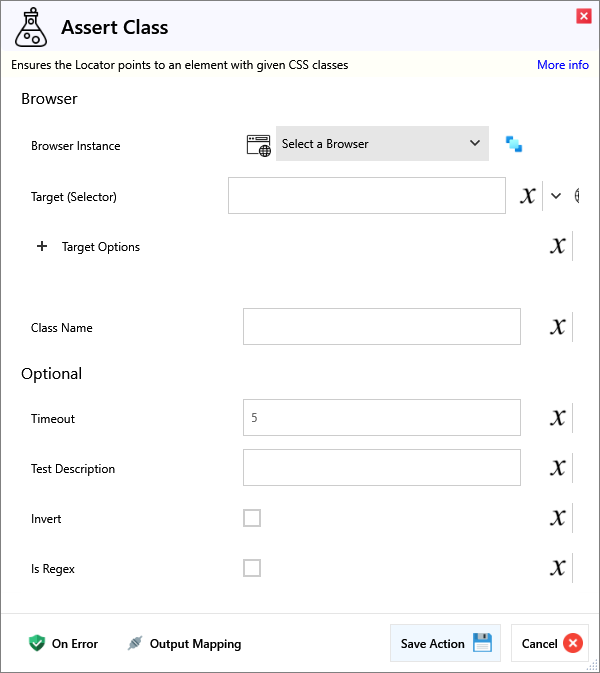Click the variable icon beside Target Options
600x673 pixels.
coord(558,246)
